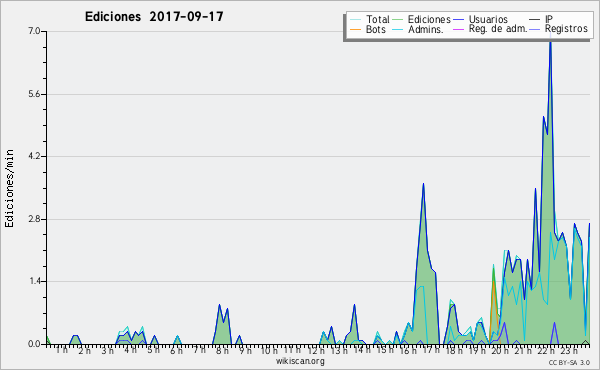Click the '17 h' x-axis label

(431, 350)
